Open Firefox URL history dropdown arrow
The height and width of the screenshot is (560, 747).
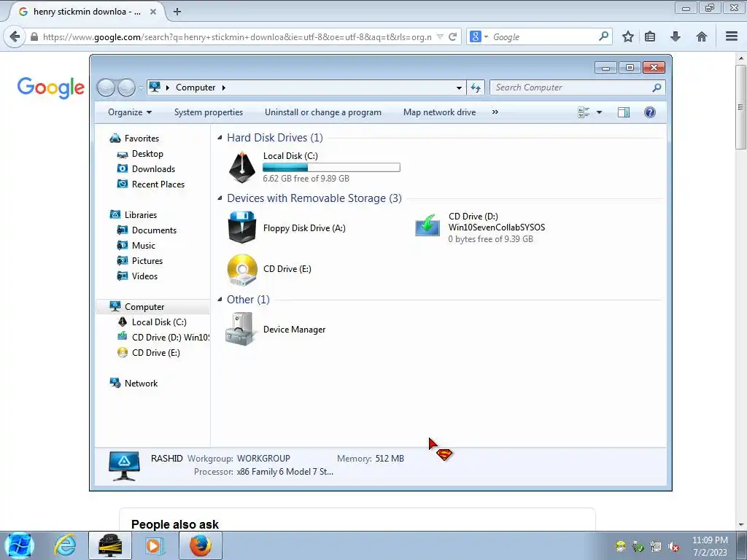point(440,36)
